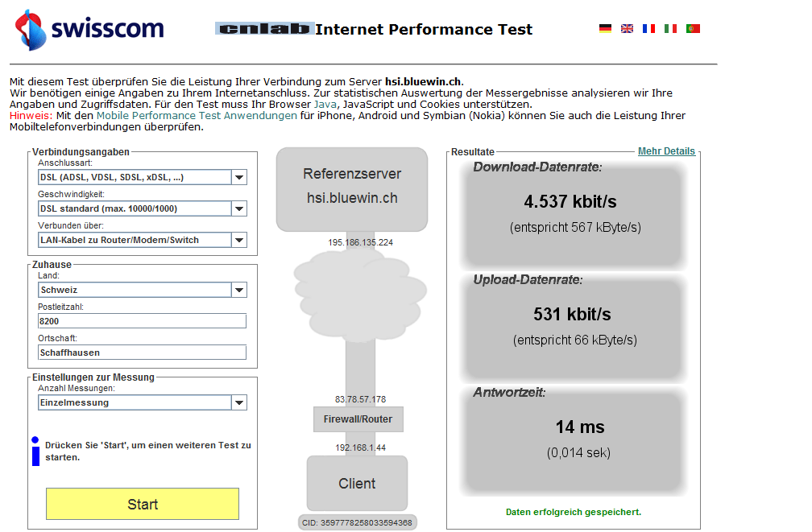Choose Italian using the Italian flag icon
Image resolution: width=812 pixels, height=532 pixels.
(670, 28)
